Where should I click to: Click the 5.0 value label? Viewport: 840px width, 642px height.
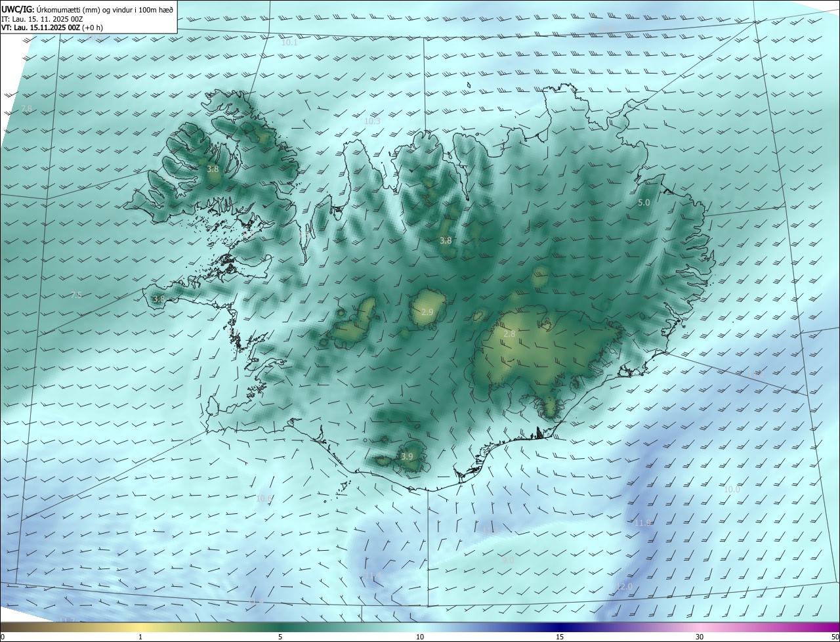click(644, 203)
